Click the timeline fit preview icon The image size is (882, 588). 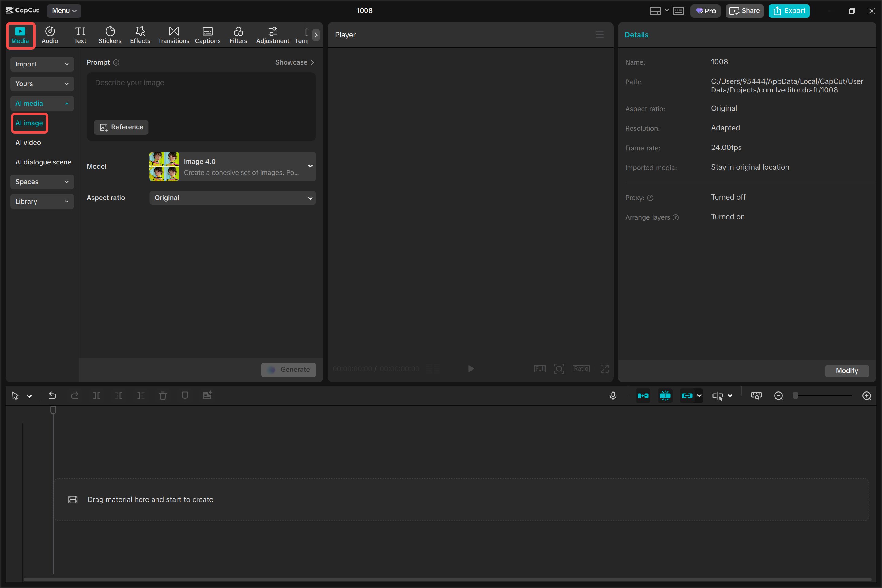point(756,396)
